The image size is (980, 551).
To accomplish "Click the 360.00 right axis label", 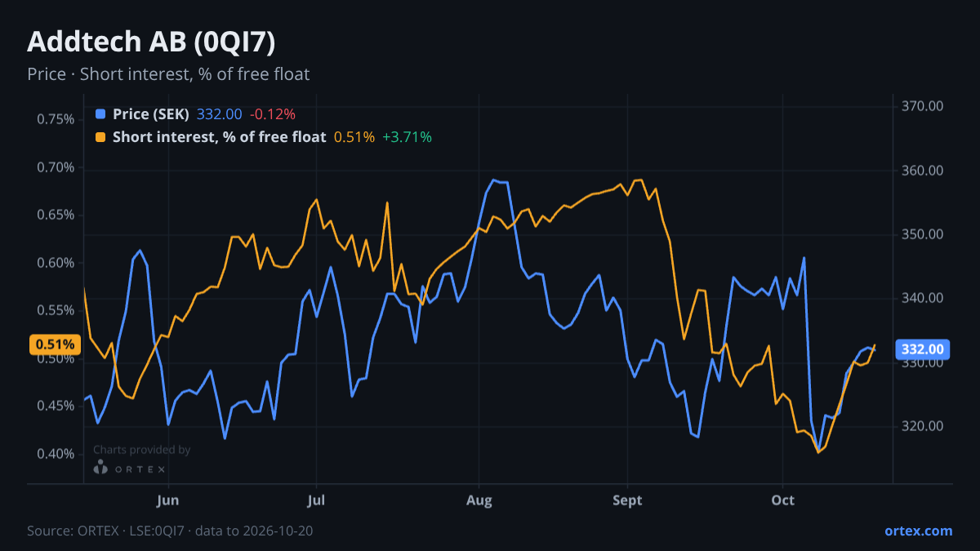I will pyautogui.click(x=923, y=171).
